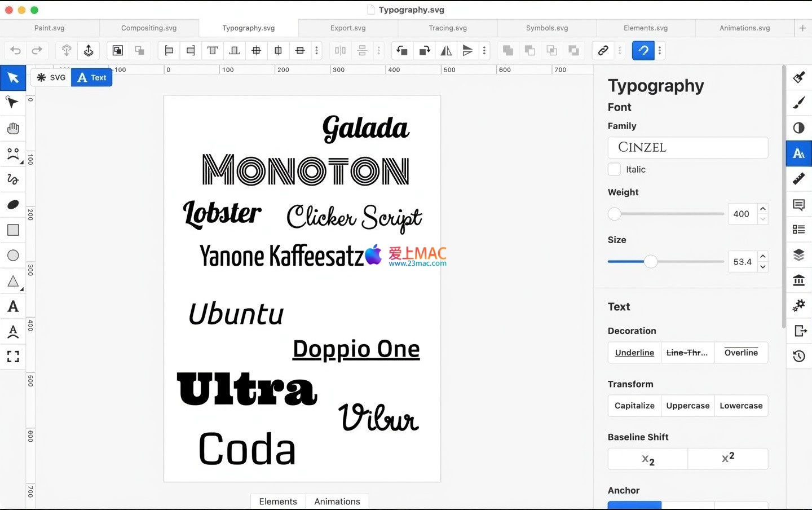Select the Hand pan tool
Viewport: 812px width, 510px height.
(x=13, y=129)
